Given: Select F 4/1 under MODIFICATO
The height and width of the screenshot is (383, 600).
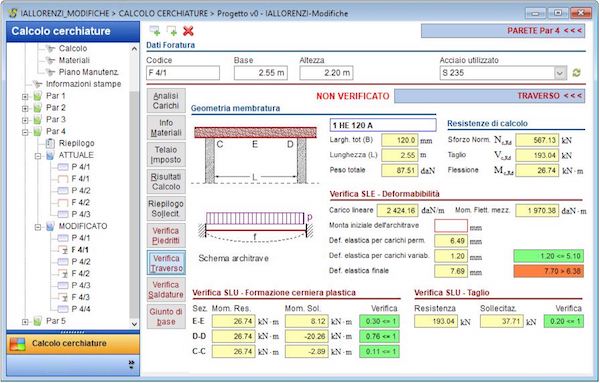Looking at the screenshot, I should [x=80, y=250].
